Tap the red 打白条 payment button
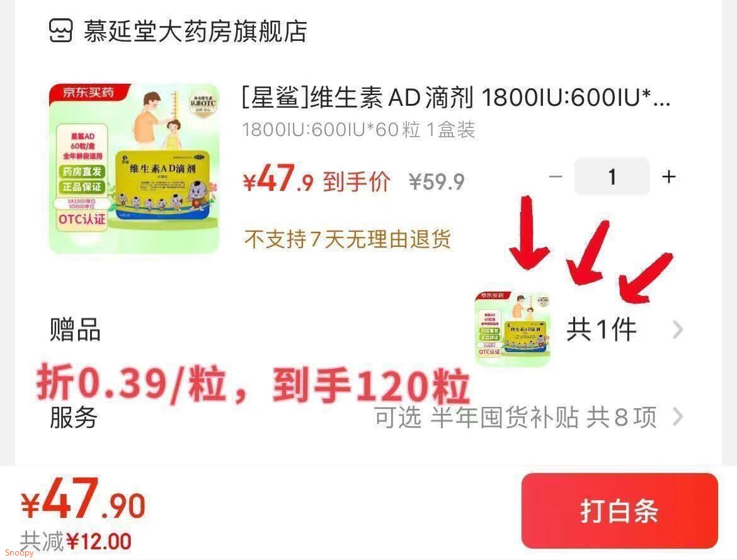 click(x=619, y=511)
